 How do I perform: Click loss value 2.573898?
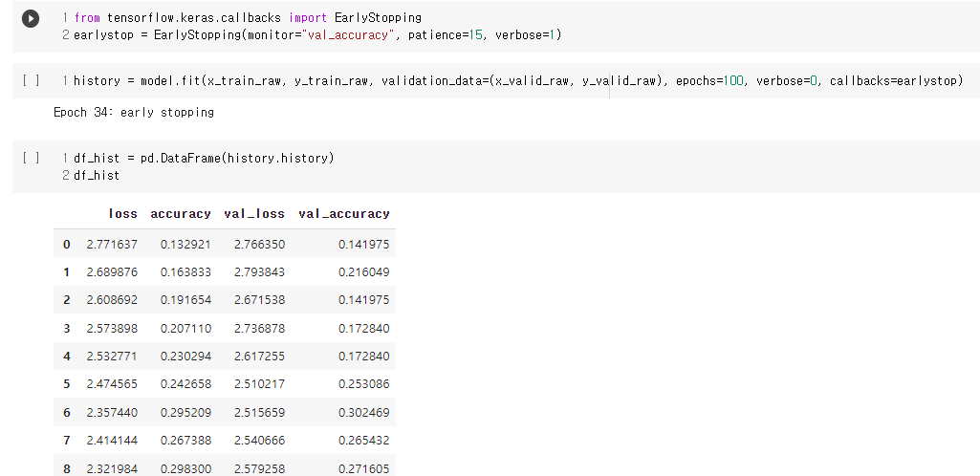[x=112, y=329]
